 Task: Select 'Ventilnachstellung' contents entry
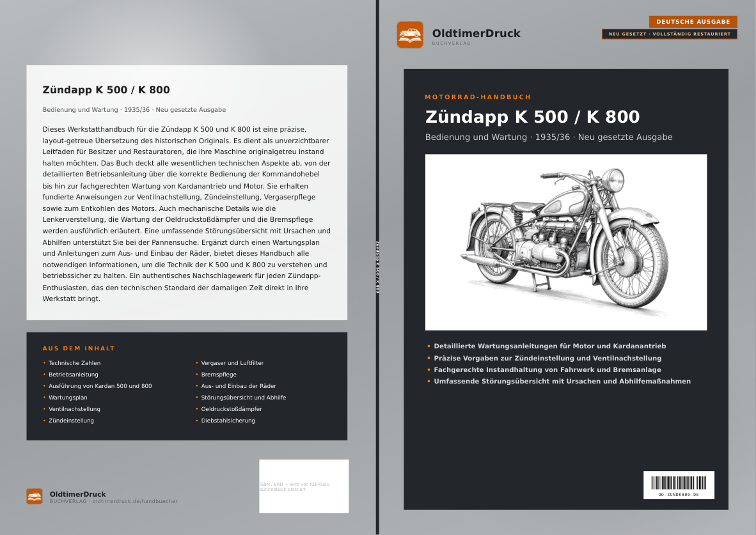pos(74,409)
